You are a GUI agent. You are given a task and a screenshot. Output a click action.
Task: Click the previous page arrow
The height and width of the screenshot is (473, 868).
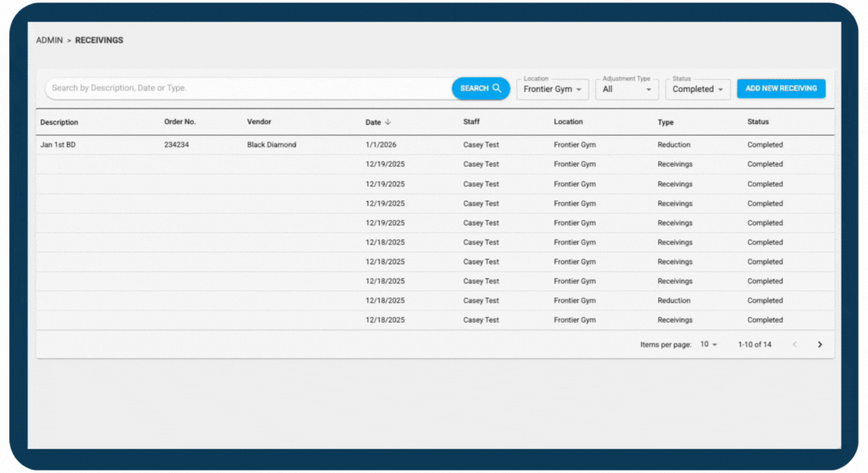pyautogui.click(x=794, y=345)
